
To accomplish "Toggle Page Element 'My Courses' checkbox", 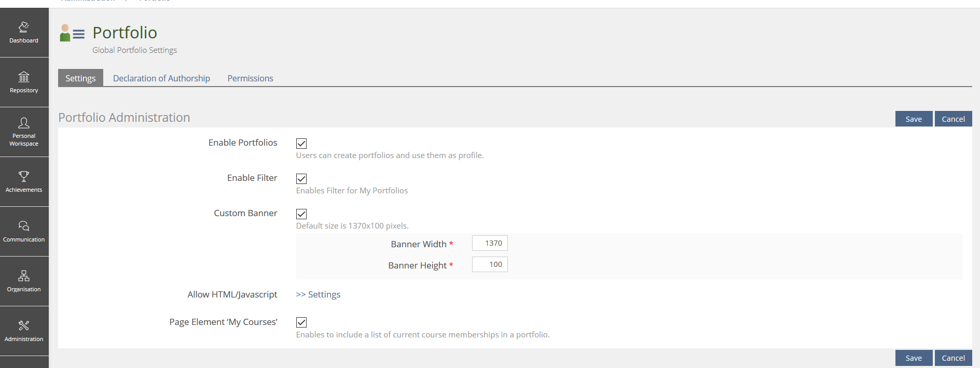I will (x=301, y=322).
